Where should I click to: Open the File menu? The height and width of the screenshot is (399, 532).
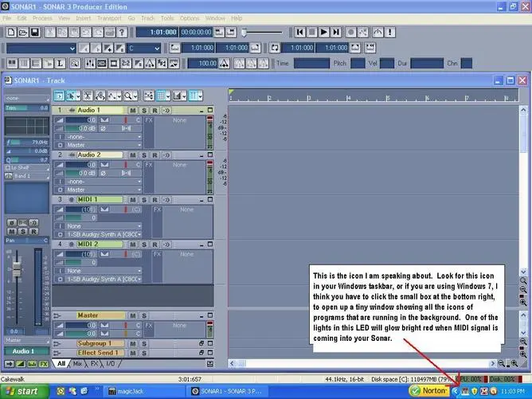(x=7, y=18)
